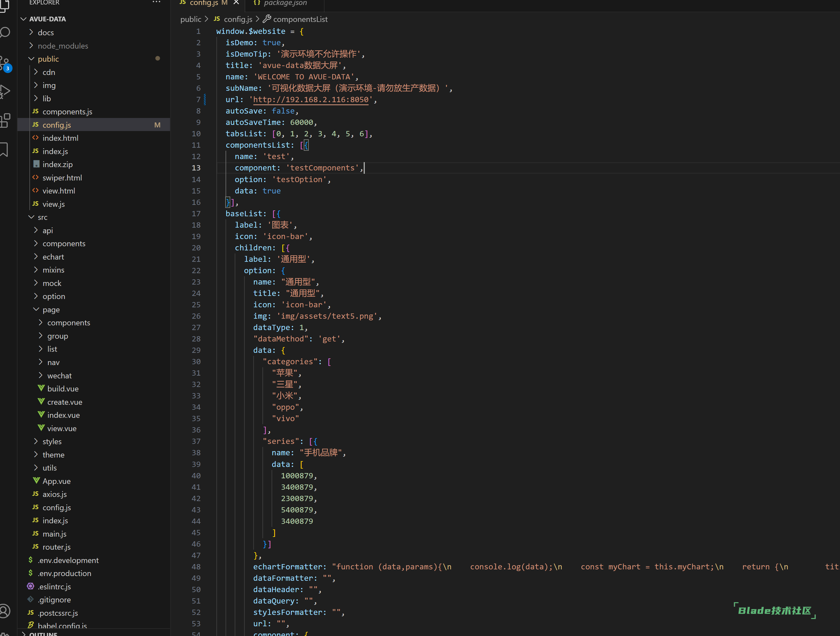Image resolution: width=840 pixels, height=636 pixels.
Task: Open the Search view in activity bar
Action: pos(5,33)
